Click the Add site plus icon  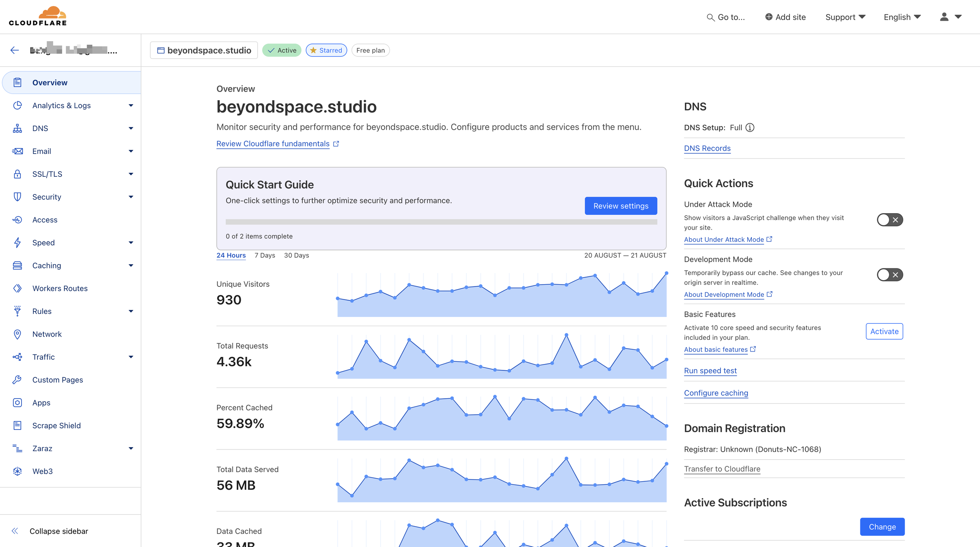[769, 17]
